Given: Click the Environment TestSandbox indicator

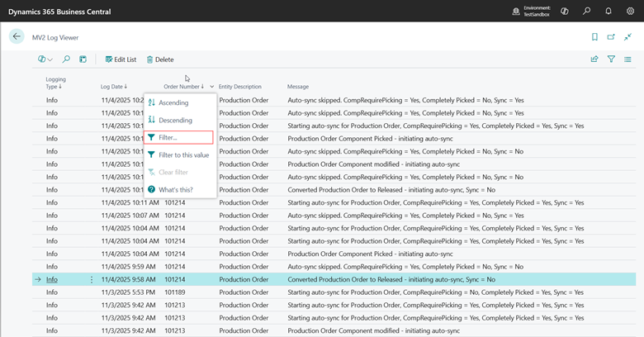Looking at the screenshot, I should (x=531, y=11).
